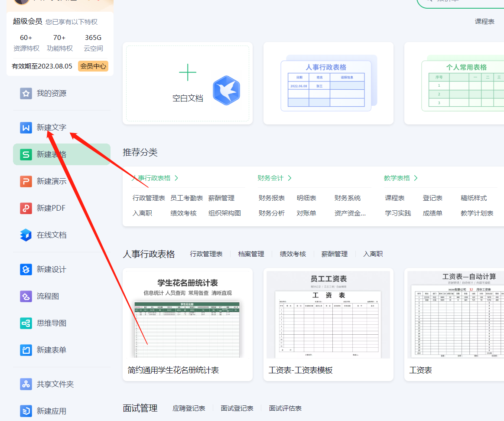
Task: Click the shared folder icon
Action: [26, 384]
